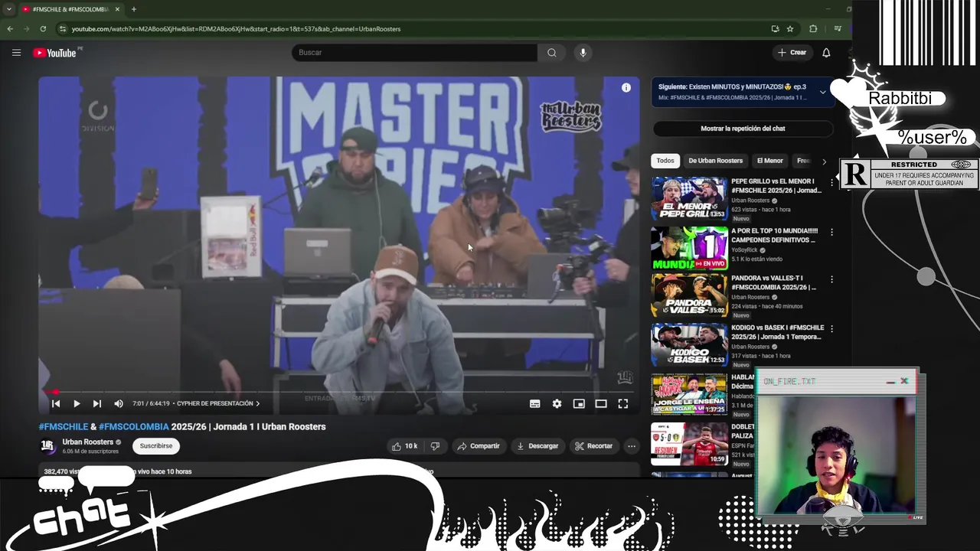Click the Descargar download button
This screenshot has height=551, width=980.
tap(537, 446)
